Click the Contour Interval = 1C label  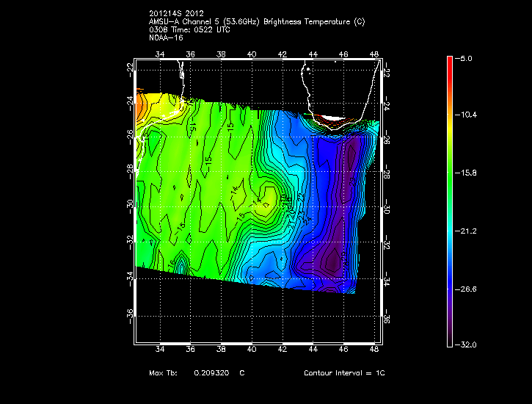[x=344, y=373]
